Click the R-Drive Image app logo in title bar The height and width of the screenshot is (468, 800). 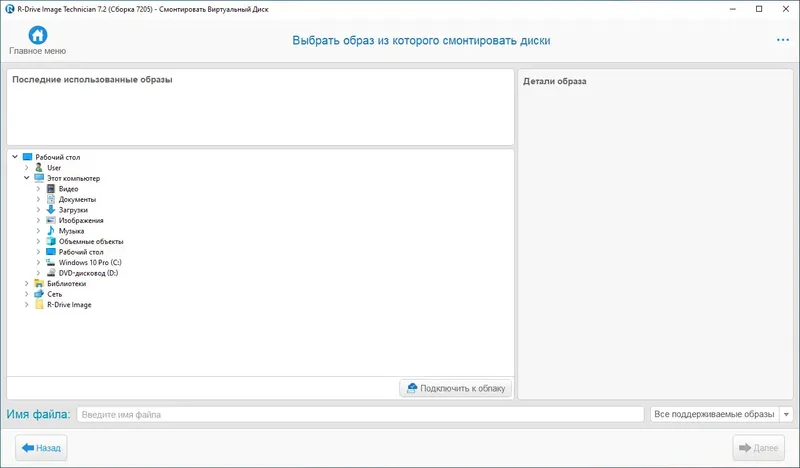click(9, 9)
